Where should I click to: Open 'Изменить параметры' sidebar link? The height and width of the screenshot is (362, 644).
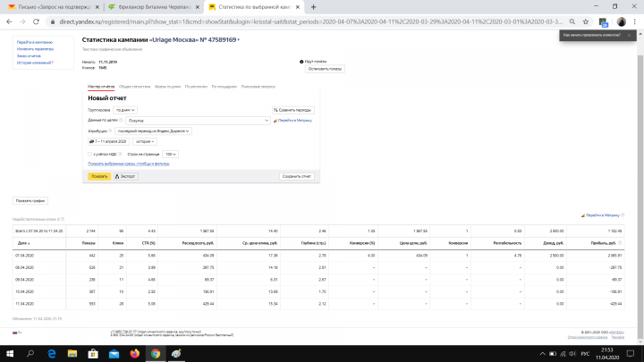click(x=35, y=49)
